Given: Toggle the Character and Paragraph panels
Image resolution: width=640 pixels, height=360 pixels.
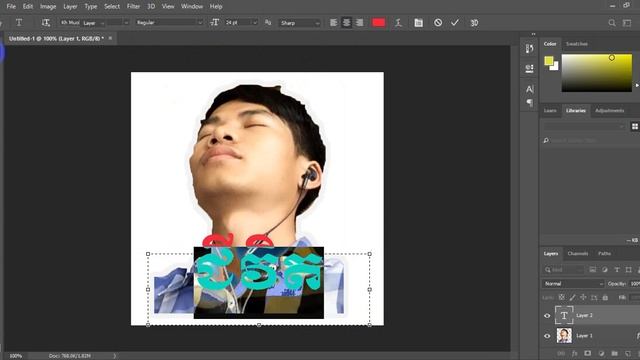Looking at the screenshot, I should 418,23.
